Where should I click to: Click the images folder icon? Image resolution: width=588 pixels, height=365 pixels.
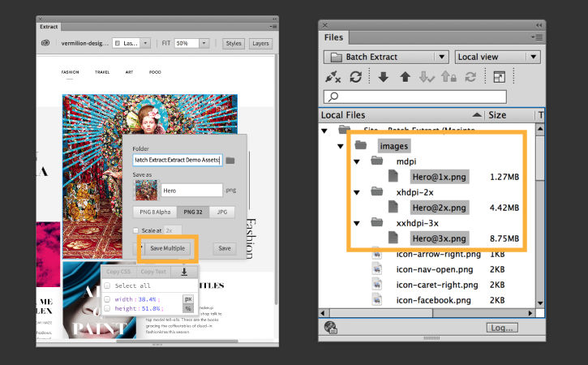[x=361, y=145]
